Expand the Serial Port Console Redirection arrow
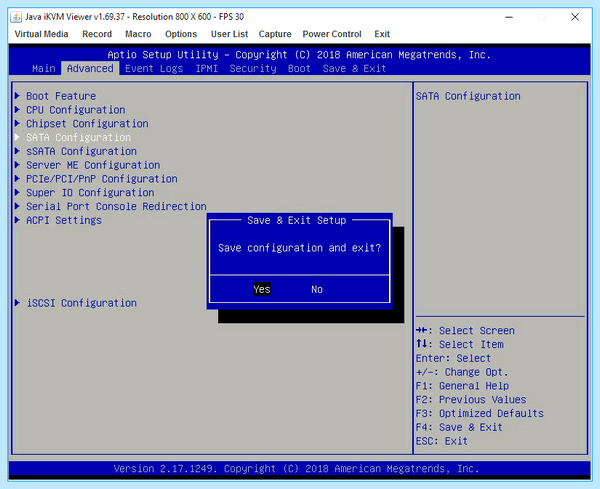The image size is (600, 489). click(x=17, y=206)
